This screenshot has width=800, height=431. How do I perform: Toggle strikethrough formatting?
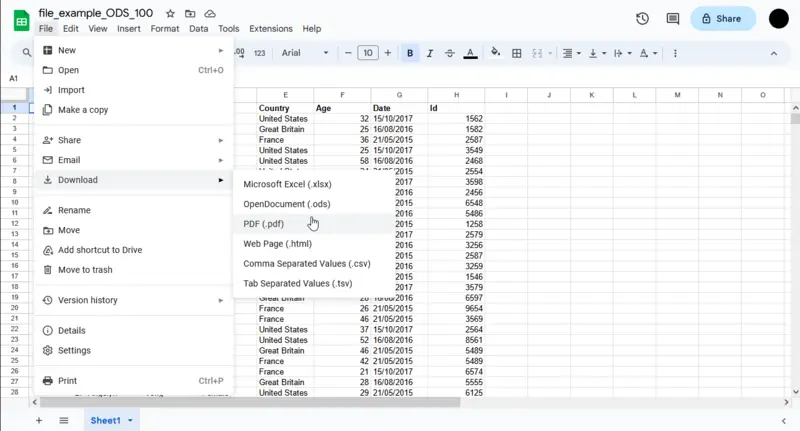[x=449, y=53]
